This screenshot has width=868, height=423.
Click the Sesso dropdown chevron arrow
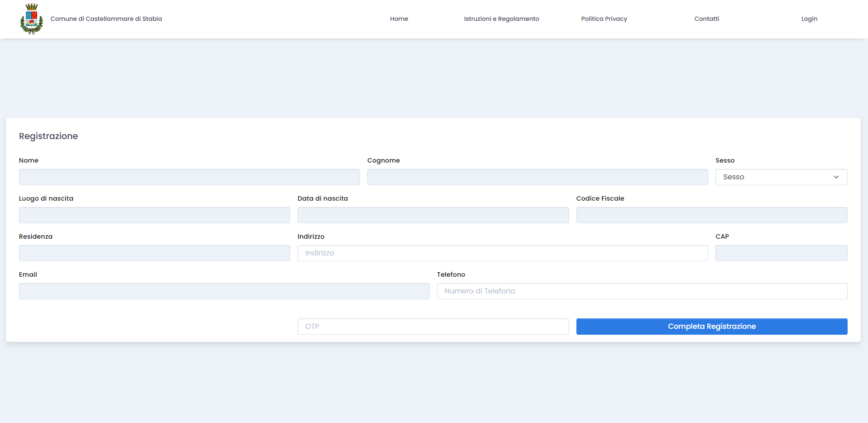(x=836, y=177)
